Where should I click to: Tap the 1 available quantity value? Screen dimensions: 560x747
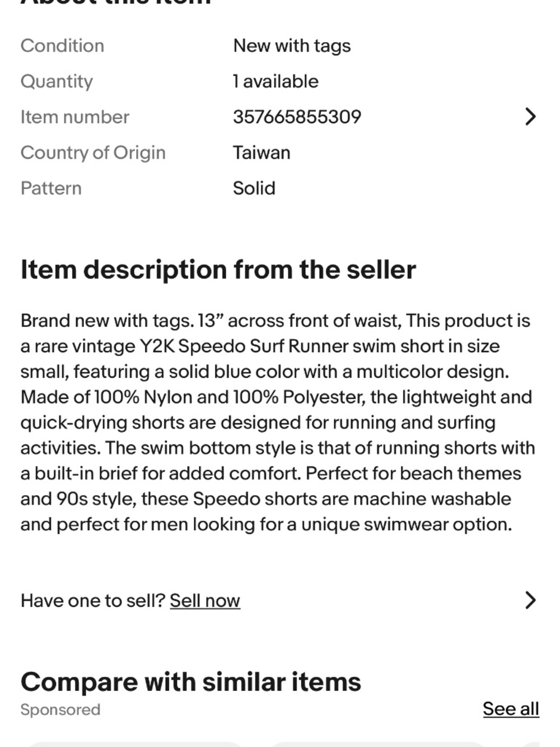(x=276, y=81)
